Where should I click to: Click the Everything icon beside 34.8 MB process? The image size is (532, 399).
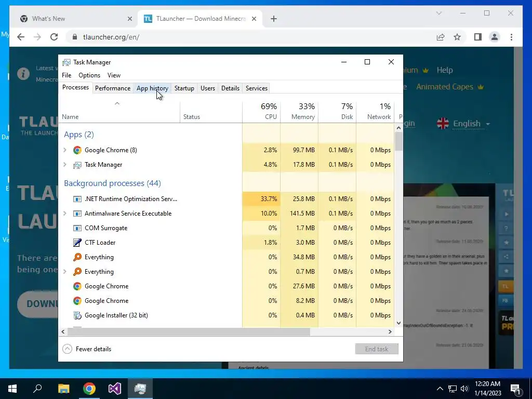tap(77, 257)
